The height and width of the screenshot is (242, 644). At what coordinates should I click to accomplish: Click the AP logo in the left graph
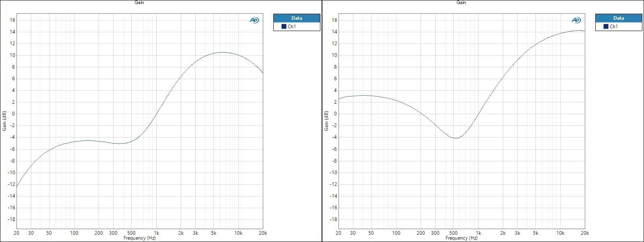tap(254, 20)
